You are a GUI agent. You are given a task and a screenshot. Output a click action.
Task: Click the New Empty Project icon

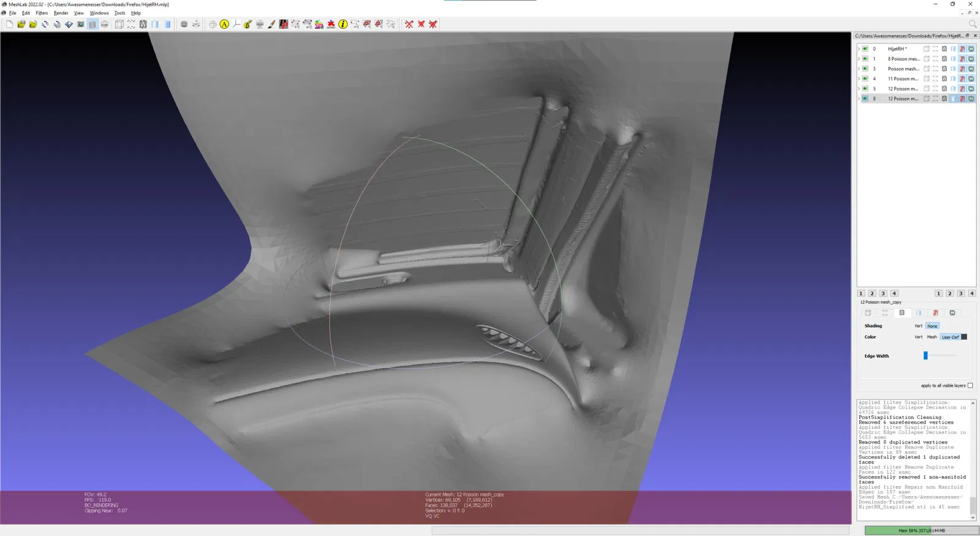pos(9,25)
